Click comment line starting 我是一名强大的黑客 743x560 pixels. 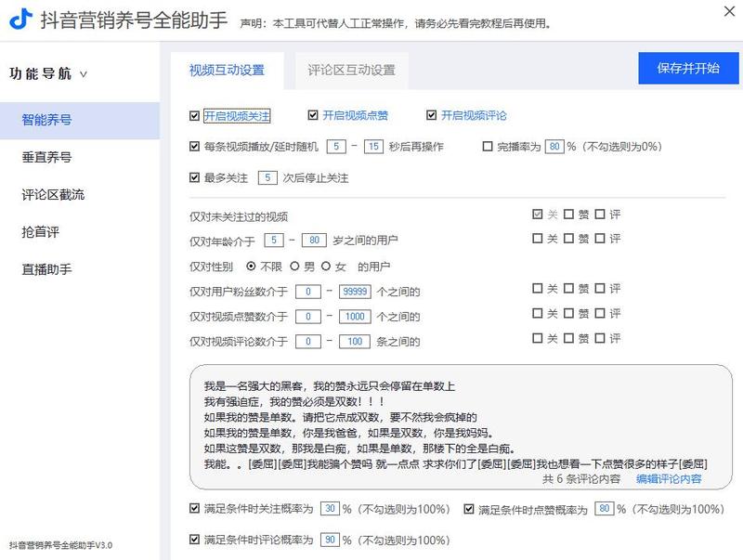pos(330,386)
